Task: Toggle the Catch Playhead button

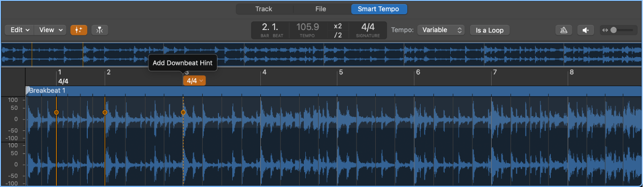Action: 100,30
